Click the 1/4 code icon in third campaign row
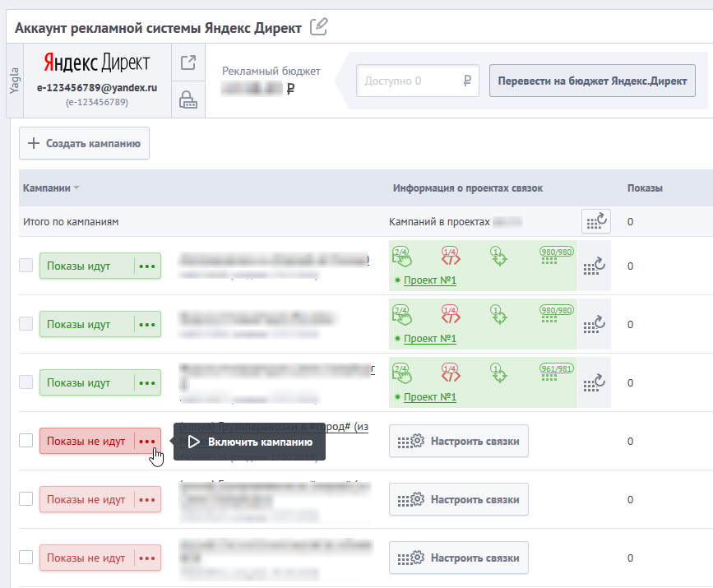The image size is (713, 588). pos(451,373)
